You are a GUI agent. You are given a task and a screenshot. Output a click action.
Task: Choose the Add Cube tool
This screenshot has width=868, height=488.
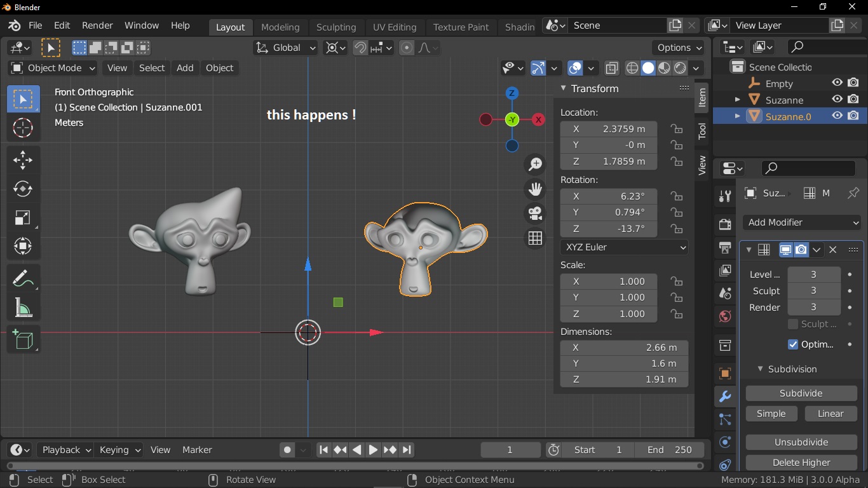coord(23,339)
